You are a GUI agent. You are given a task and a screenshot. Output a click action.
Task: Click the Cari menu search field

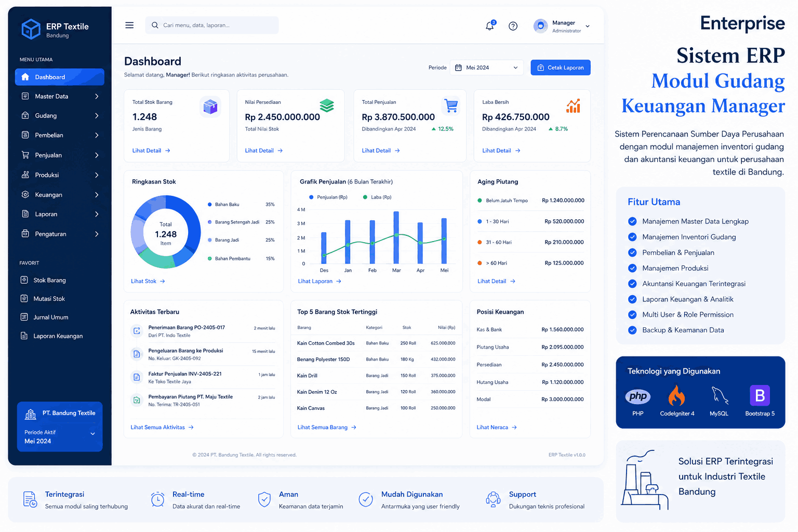pyautogui.click(x=212, y=25)
